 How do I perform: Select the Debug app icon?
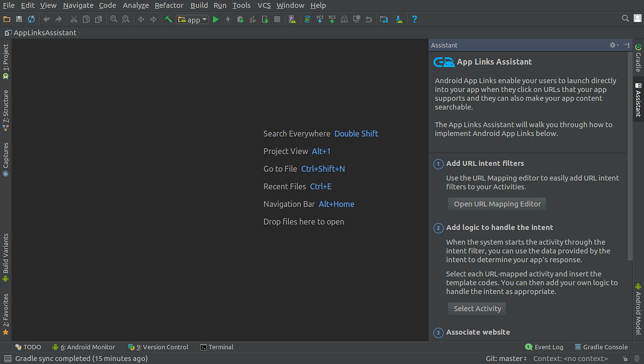tap(240, 19)
